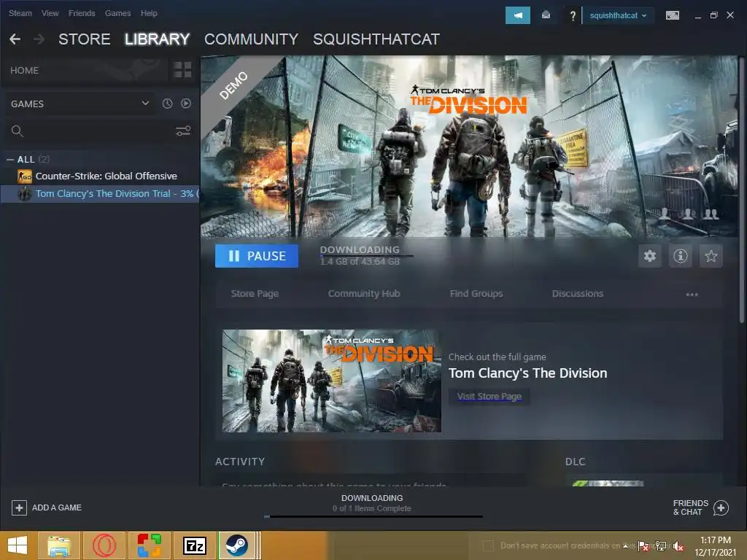Viewport: 747px width, 560px height.
Task: Open the inbox envelope icon
Action: point(546,15)
